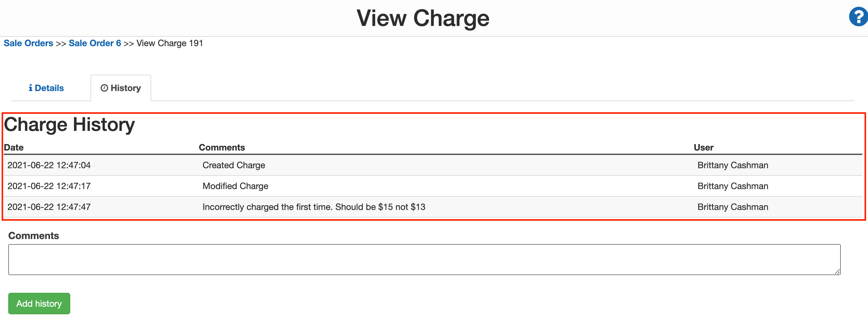Click Brittany Cashman in the first row

(732, 165)
